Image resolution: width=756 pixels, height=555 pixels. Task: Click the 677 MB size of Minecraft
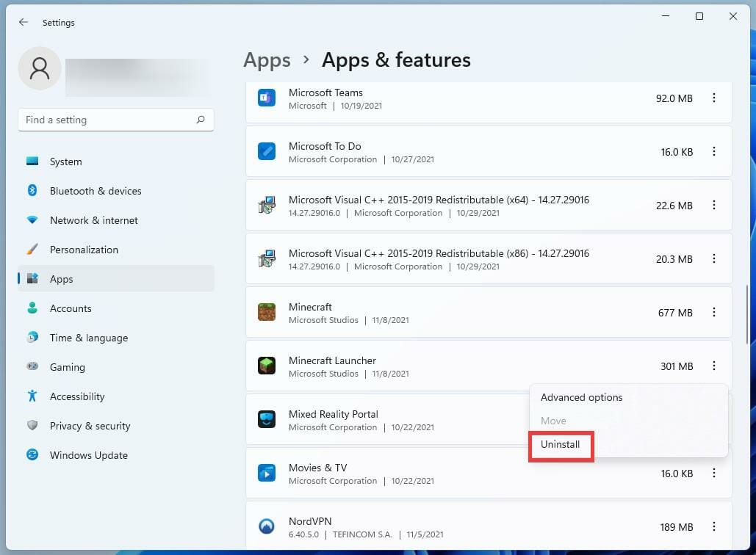[675, 313]
